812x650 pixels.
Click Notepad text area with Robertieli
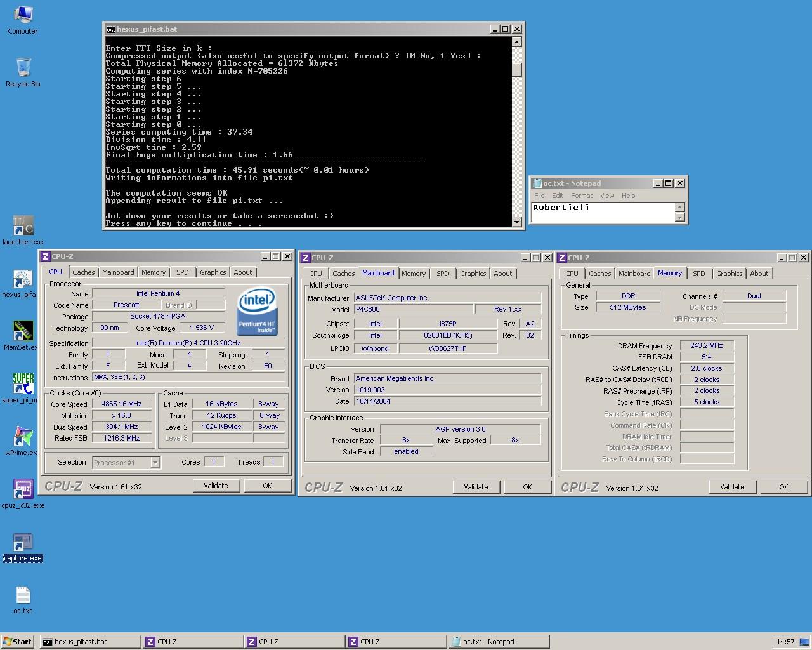coord(603,212)
